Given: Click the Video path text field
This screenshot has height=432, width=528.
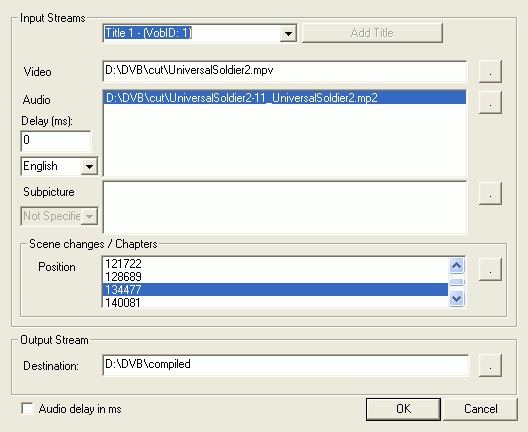Looking at the screenshot, I should 285,71.
